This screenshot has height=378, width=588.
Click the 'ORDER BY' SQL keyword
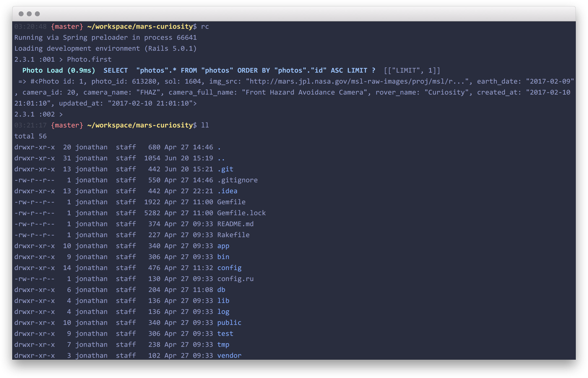[254, 70]
